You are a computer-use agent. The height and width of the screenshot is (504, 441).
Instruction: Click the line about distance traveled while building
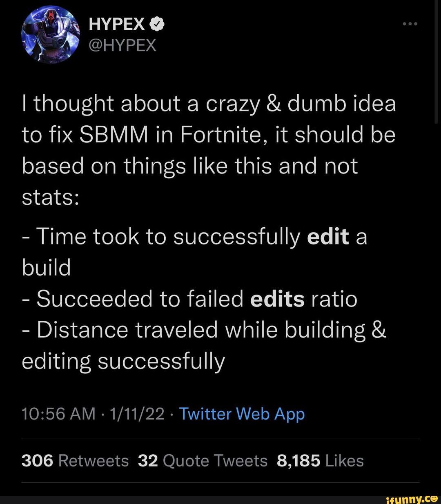[x=204, y=330]
